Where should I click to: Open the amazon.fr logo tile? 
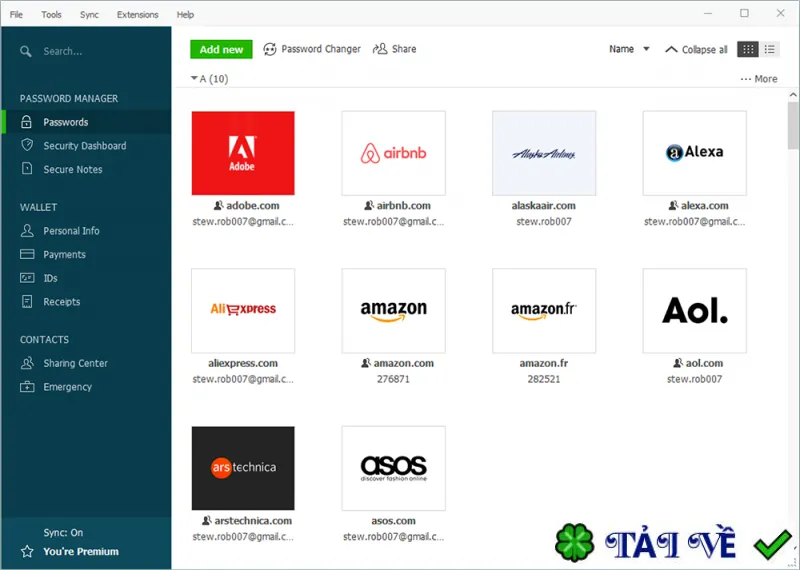(544, 311)
